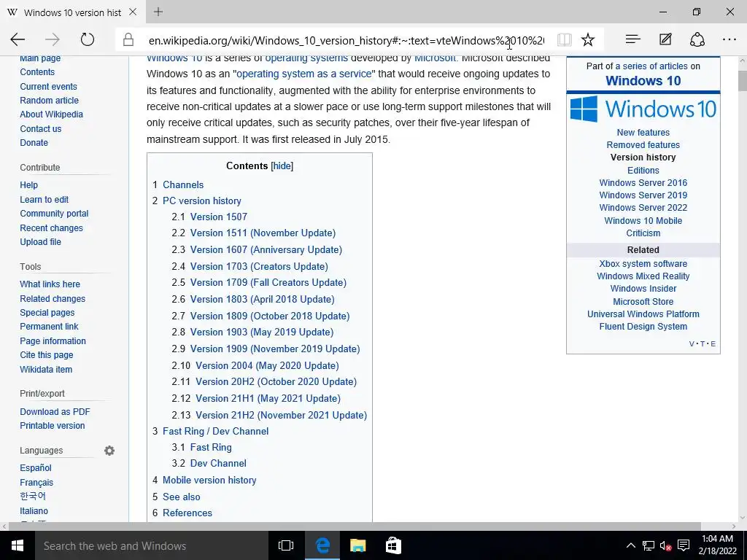Open Microsoft Store from taskbar
Viewport: 747px width, 560px height.
[x=393, y=545]
